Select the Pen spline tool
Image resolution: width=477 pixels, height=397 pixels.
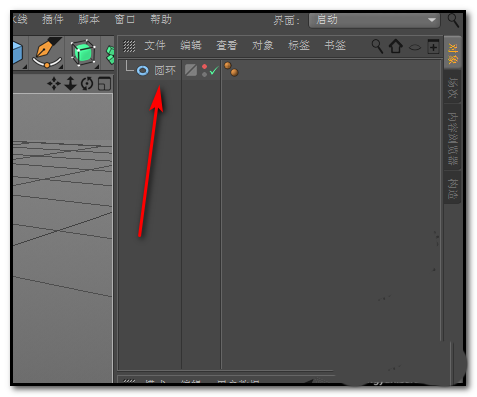click(47, 52)
